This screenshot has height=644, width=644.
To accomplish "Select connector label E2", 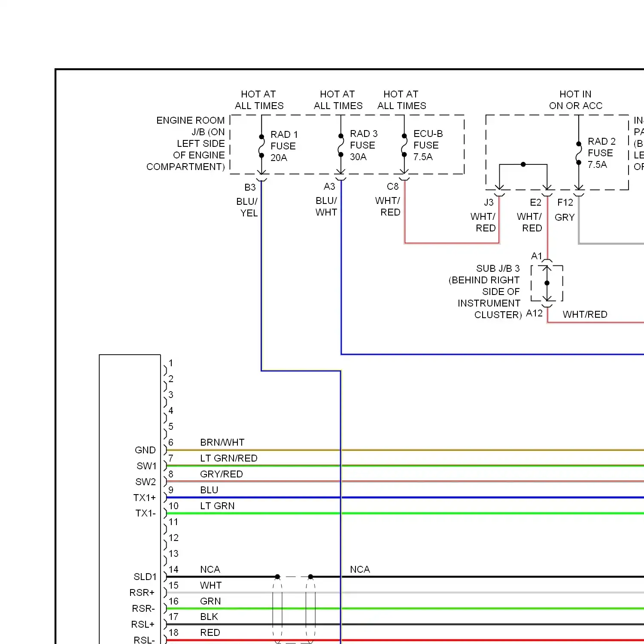I will [535, 202].
